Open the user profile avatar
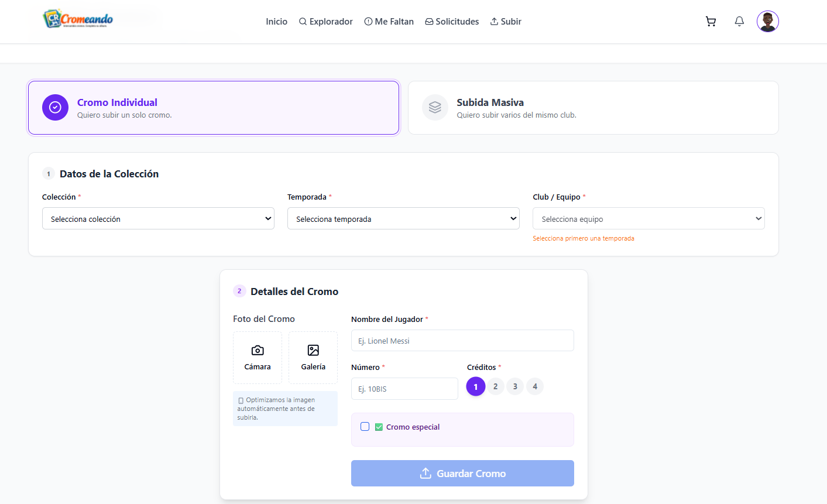 point(767,22)
